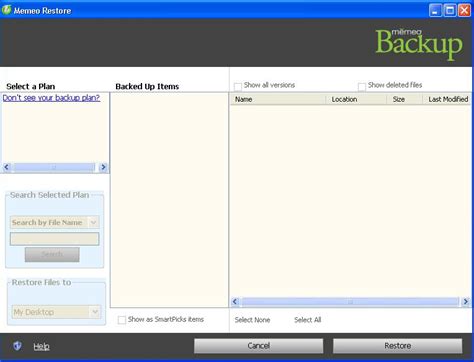Viewport: 474px width, 362px height.
Task: Maximize the Memeo Restore window
Action: coord(450,11)
